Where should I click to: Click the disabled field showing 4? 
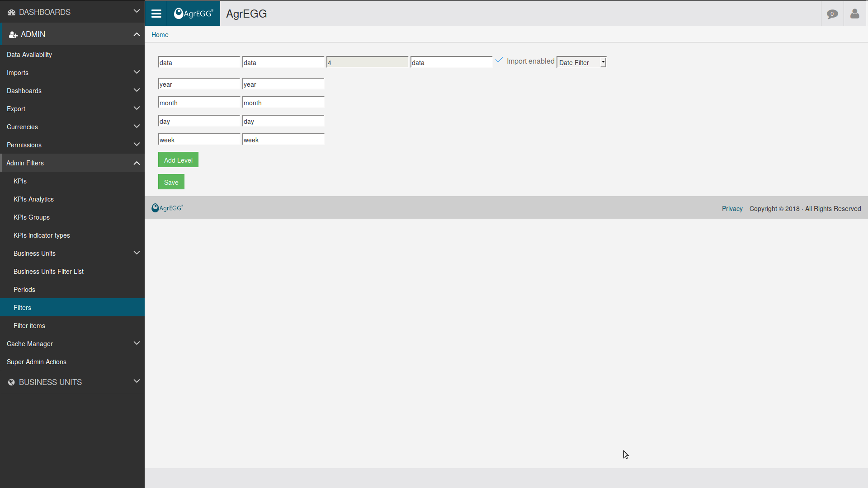pyautogui.click(x=367, y=62)
